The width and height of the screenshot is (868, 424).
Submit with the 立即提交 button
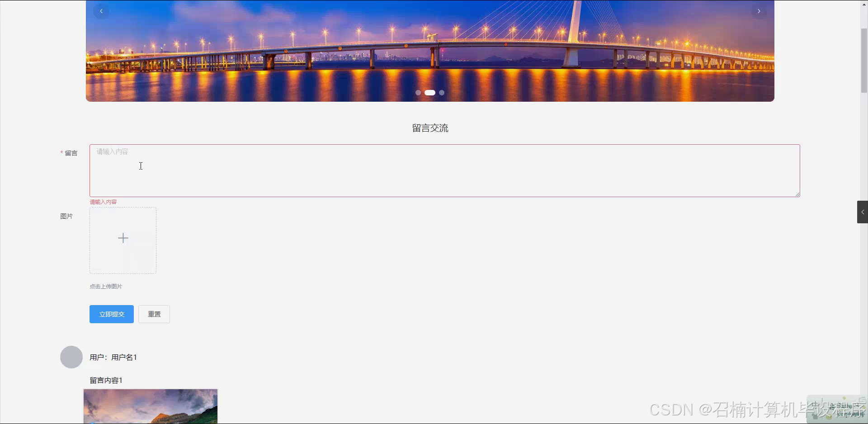pyautogui.click(x=112, y=314)
